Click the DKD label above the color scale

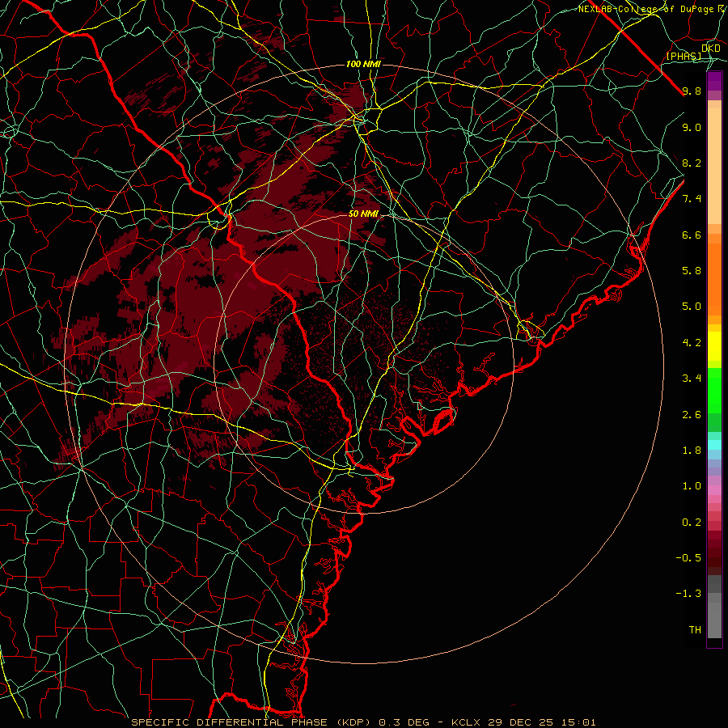pos(711,49)
